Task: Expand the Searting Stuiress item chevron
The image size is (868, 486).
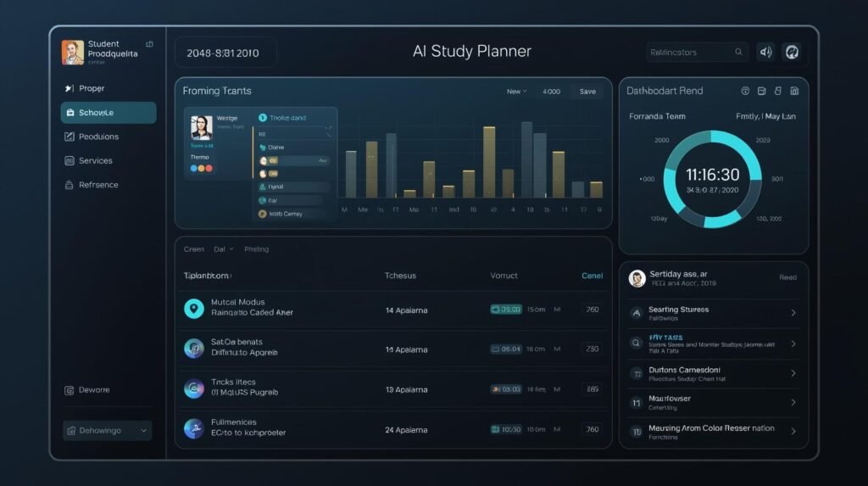Action: pos(793,313)
